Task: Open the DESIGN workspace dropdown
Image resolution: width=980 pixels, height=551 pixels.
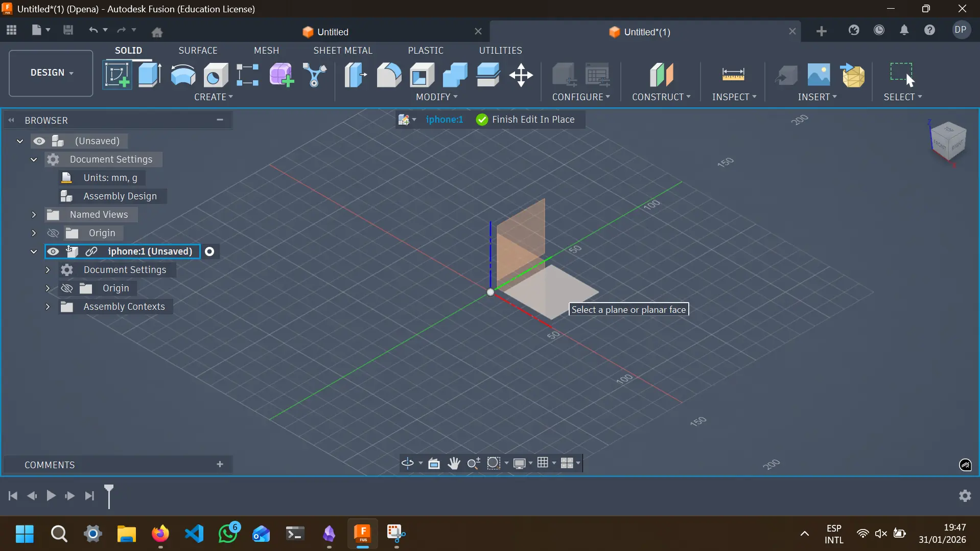Action: pos(51,73)
